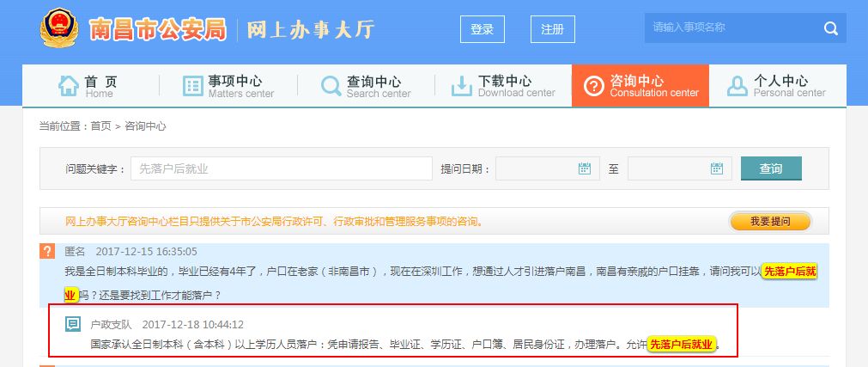Click the search magnifier icon in header
Image resolution: width=868 pixels, height=367 pixels.
coord(830,28)
